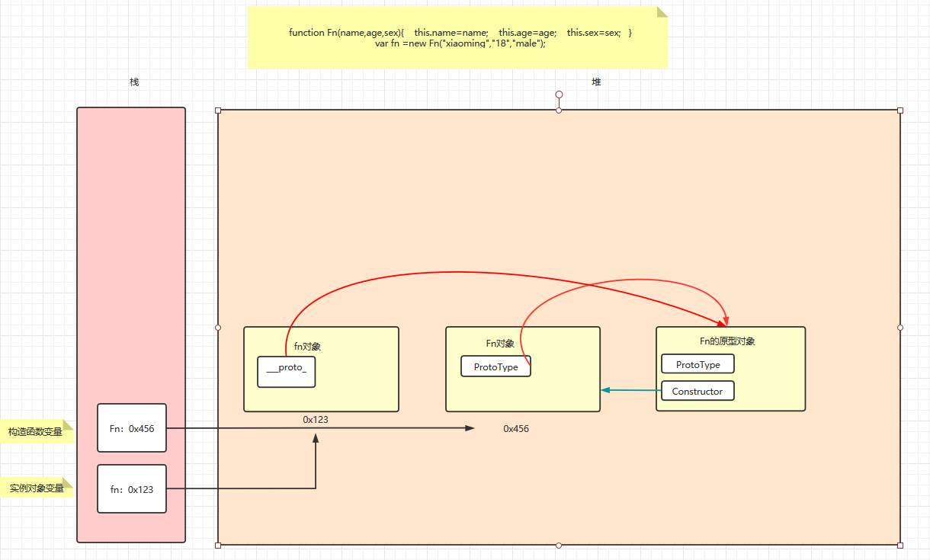The height and width of the screenshot is (560, 930).
Task: Click the top-left corner handle of heap rectangle
Action: point(218,110)
